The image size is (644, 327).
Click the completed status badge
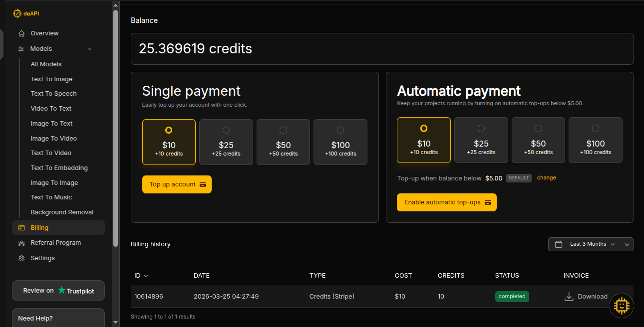pyautogui.click(x=512, y=297)
